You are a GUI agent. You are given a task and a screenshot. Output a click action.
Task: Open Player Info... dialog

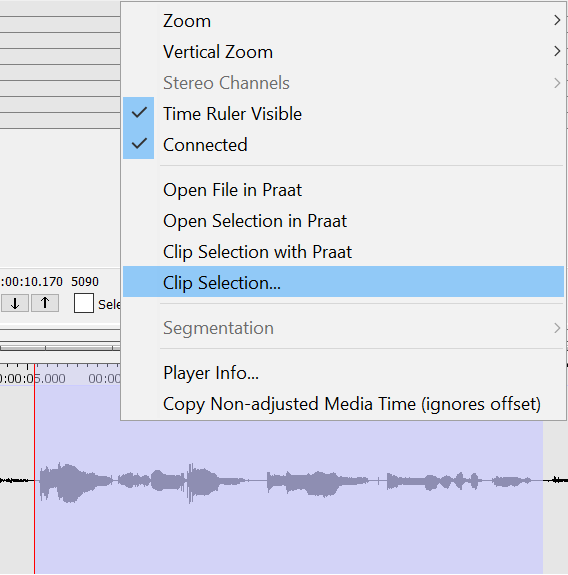(211, 373)
